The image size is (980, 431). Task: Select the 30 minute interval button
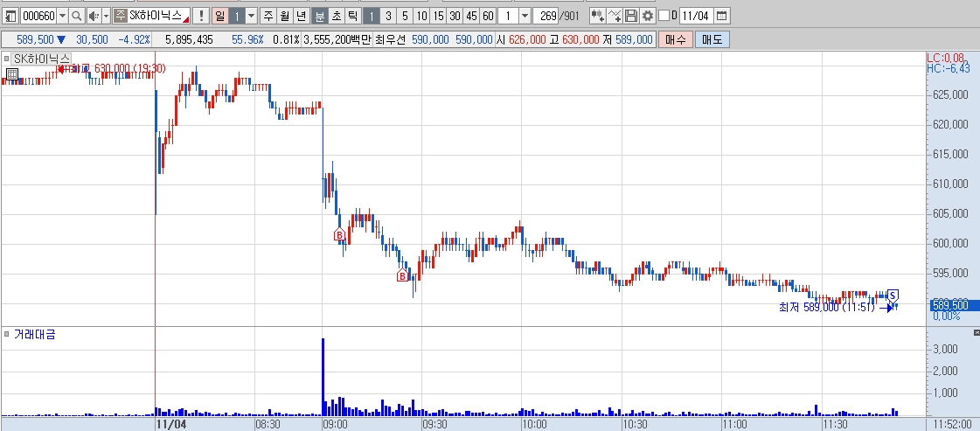[x=455, y=16]
